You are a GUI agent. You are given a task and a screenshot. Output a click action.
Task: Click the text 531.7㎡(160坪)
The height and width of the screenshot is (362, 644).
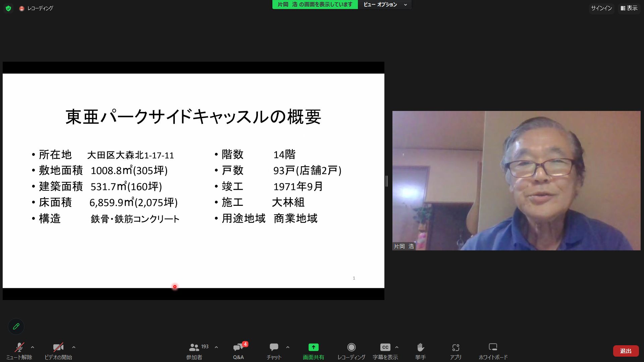point(126,186)
